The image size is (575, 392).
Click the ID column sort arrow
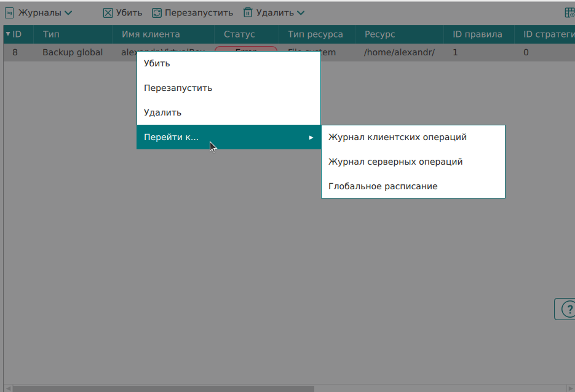[x=8, y=34]
